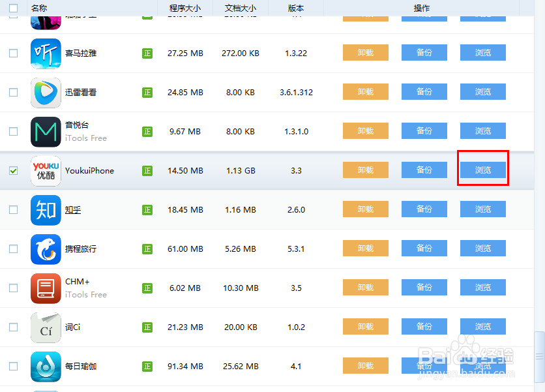Click the green 正 badge for 喜马拉雅
This screenshot has width=545, height=392.
tap(147, 53)
